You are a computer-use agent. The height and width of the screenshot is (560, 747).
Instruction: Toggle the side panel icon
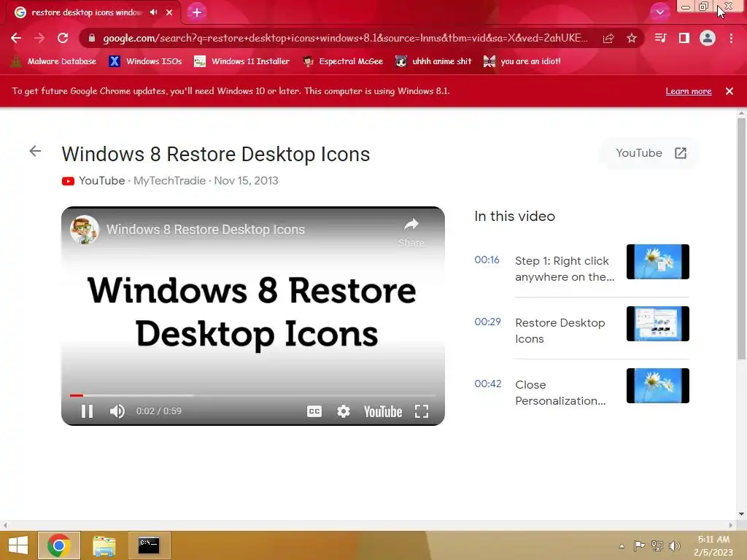[684, 38]
